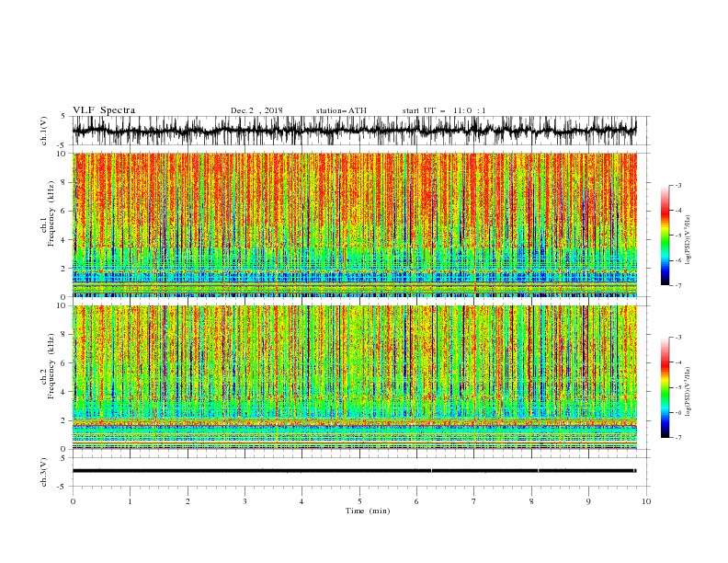Select the date label "Dec.2 , 2018"

256,110
